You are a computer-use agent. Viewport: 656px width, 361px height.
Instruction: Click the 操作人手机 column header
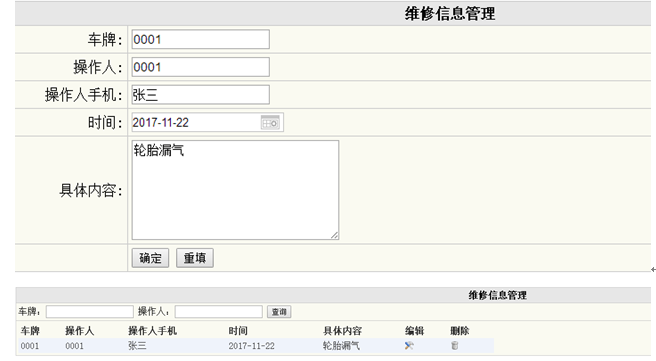click(153, 331)
